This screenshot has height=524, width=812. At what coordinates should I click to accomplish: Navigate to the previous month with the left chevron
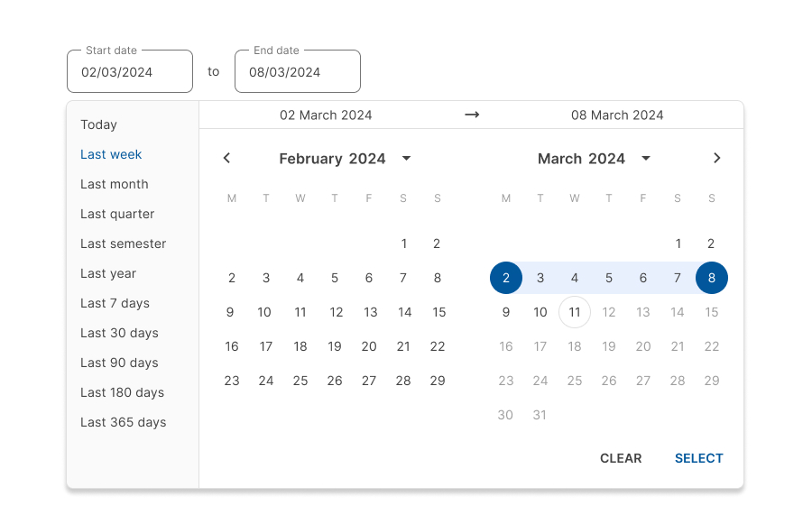(226, 158)
